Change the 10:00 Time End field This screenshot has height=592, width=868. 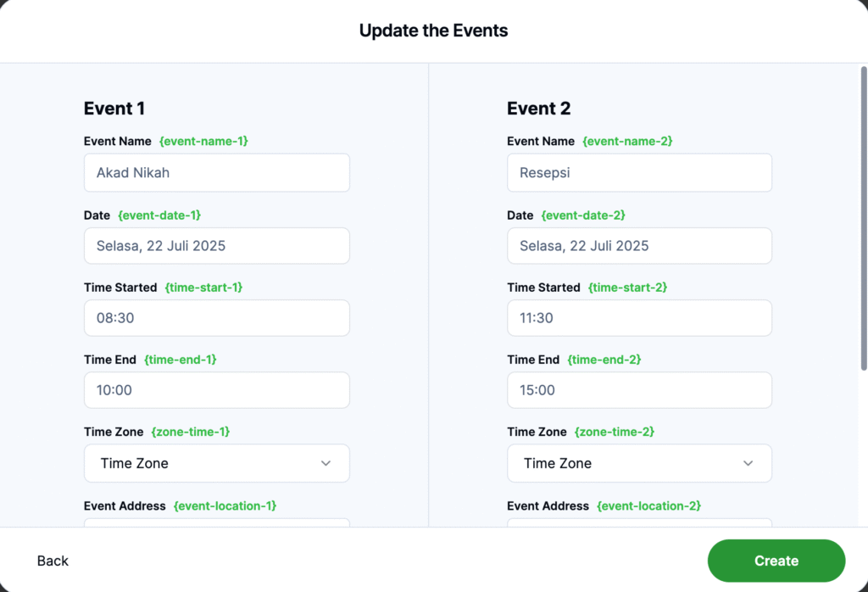coord(216,390)
